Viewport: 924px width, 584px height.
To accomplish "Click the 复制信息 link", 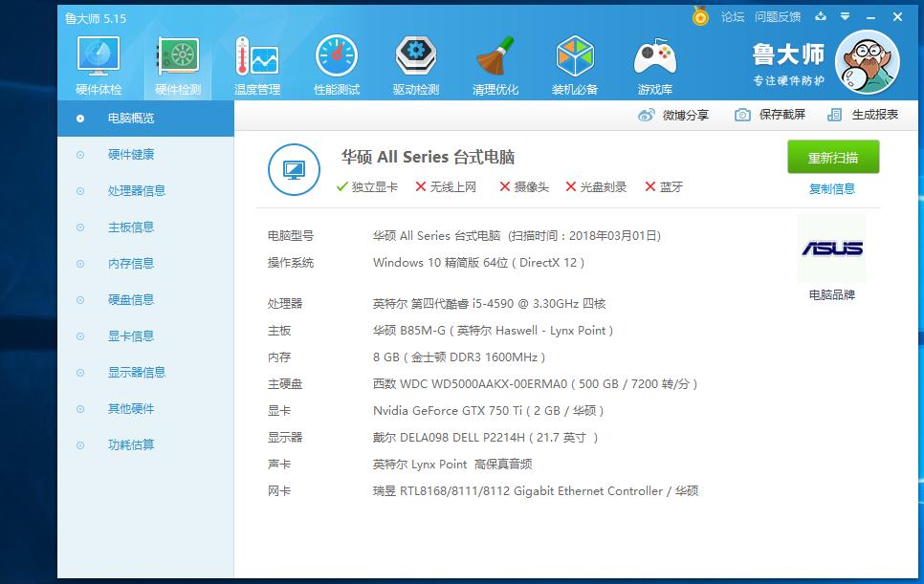I will [832, 188].
